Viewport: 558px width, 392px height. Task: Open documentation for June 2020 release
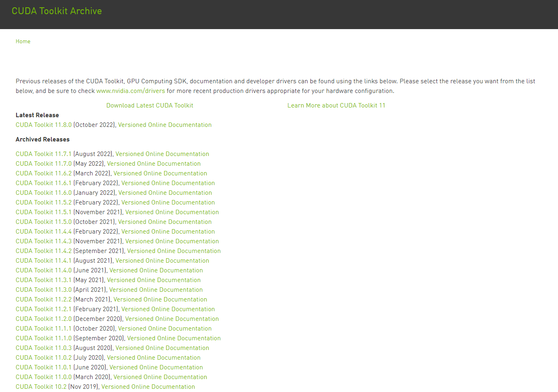(x=156, y=367)
